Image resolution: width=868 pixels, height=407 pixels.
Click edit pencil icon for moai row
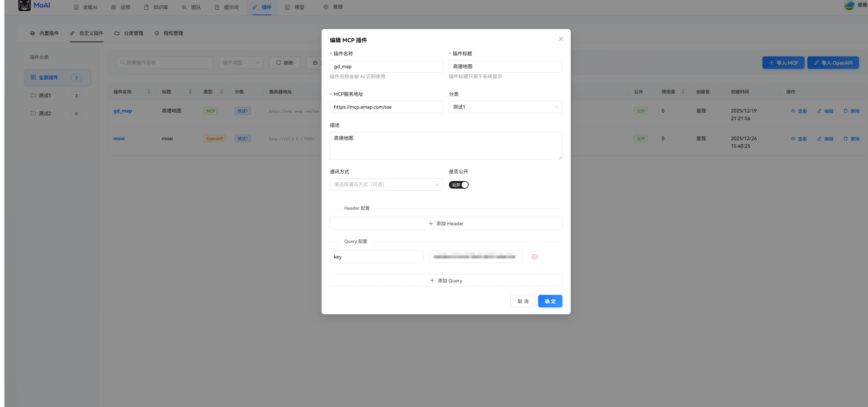point(819,139)
